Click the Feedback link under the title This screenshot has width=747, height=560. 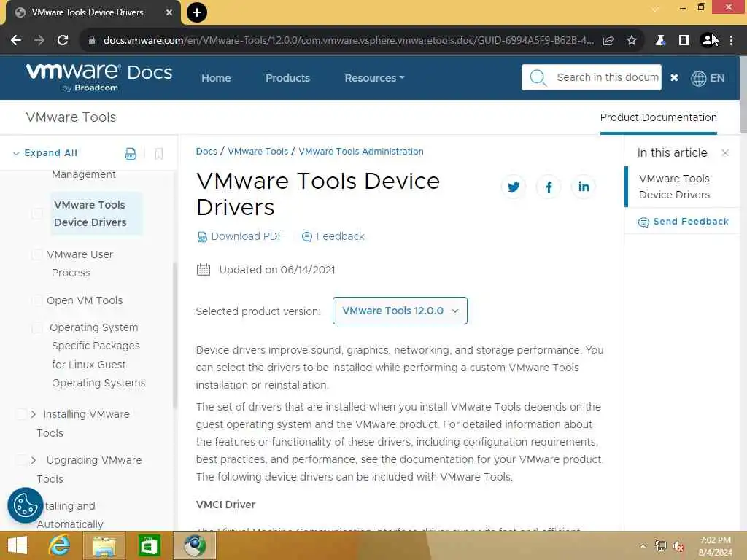point(333,236)
